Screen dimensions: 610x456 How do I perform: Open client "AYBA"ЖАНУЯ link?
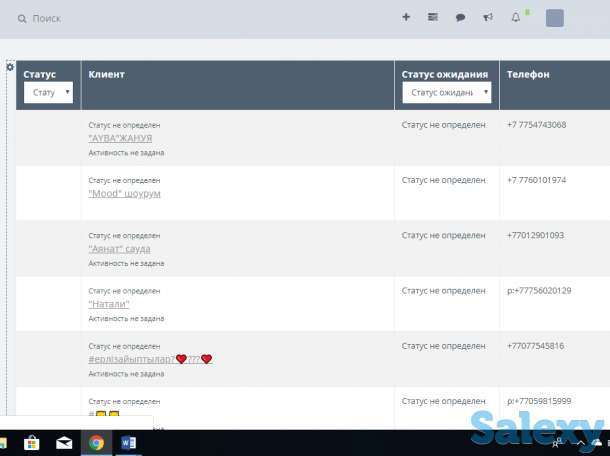[120, 138]
